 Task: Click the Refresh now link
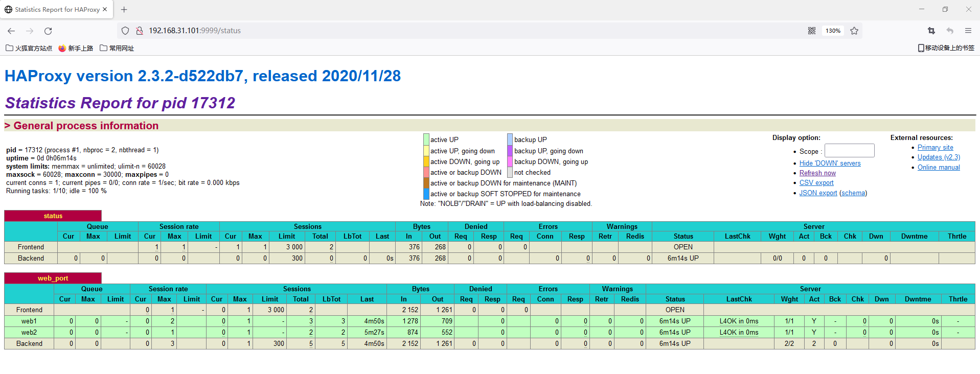tap(817, 173)
